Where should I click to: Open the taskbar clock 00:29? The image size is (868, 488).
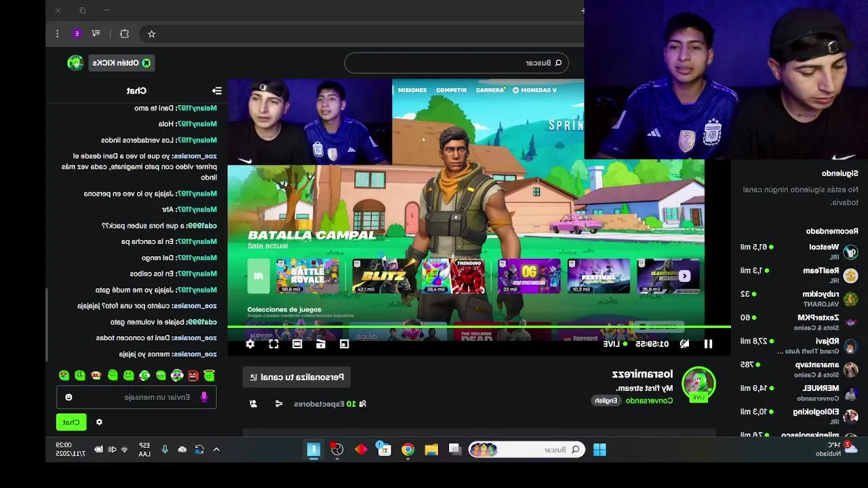point(71,449)
